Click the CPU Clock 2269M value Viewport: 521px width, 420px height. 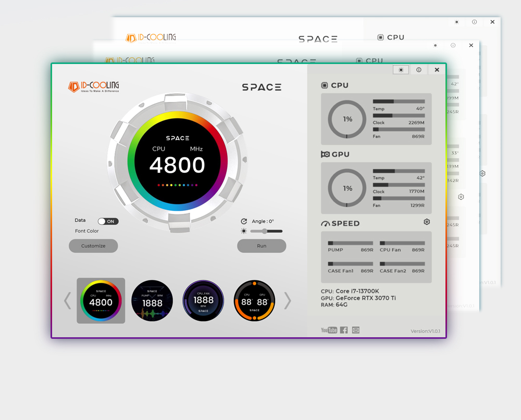pyautogui.click(x=416, y=122)
